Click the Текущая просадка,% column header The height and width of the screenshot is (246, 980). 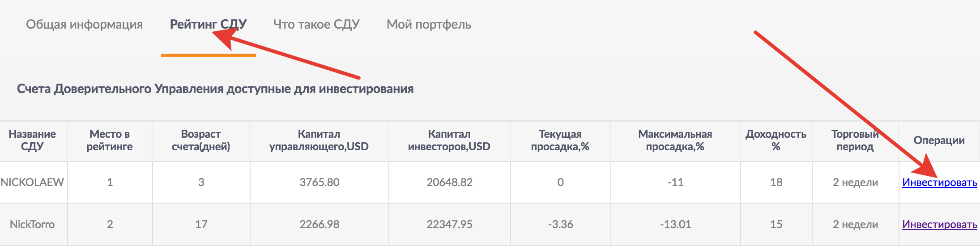[560, 140]
